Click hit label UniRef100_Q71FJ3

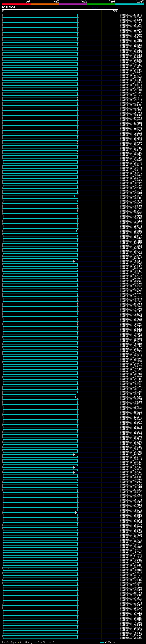(x=131, y=603)
